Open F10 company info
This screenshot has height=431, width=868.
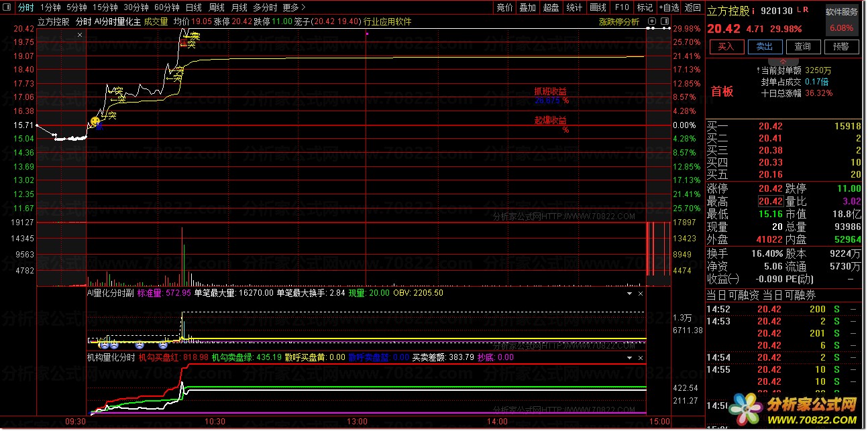[622, 7]
